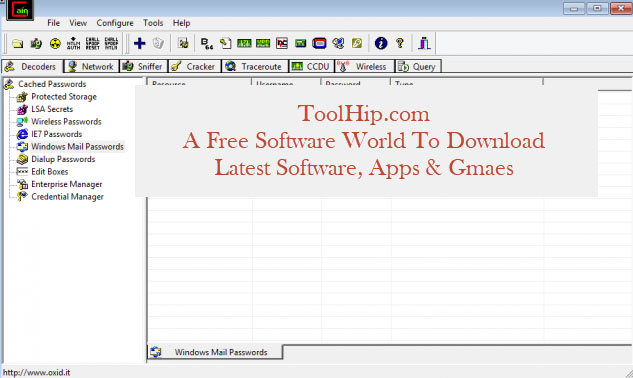Click the bottom Windows Mail Passwords tab
Screen dimensions: 633x378
[216, 352]
